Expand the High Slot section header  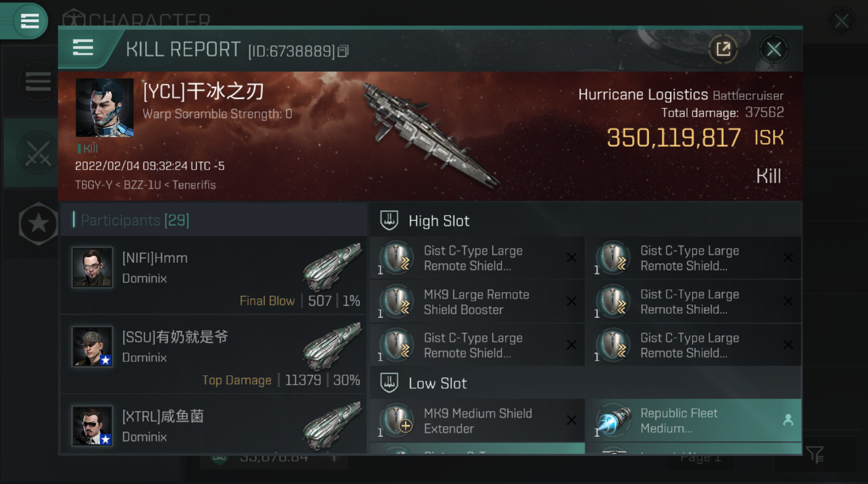pyautogui.click(x=585, y=220)
